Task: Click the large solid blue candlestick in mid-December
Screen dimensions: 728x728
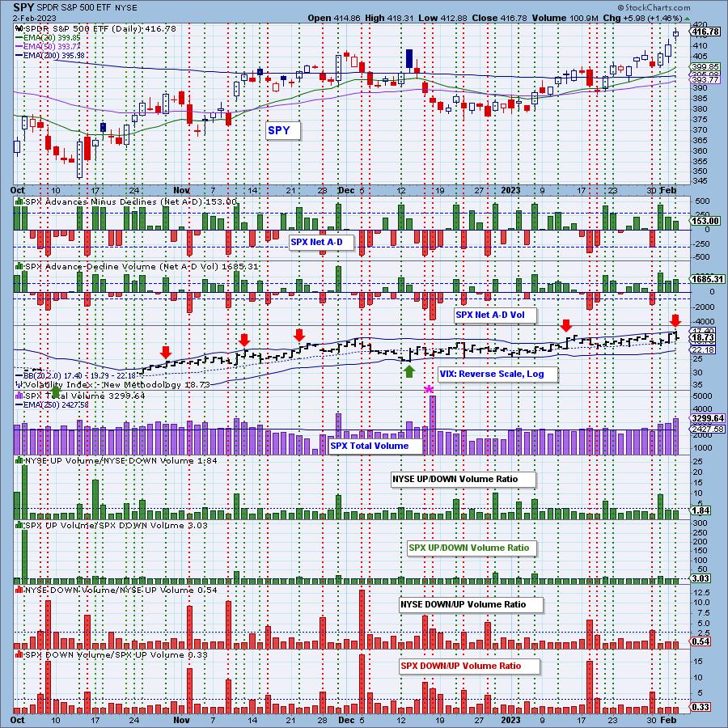Action: pyautogui.click(x=409, y=58)
